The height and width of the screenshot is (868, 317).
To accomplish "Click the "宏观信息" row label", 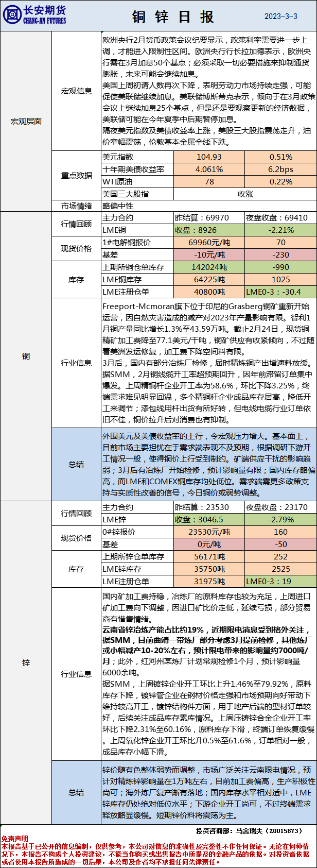I will coord(77,91).
